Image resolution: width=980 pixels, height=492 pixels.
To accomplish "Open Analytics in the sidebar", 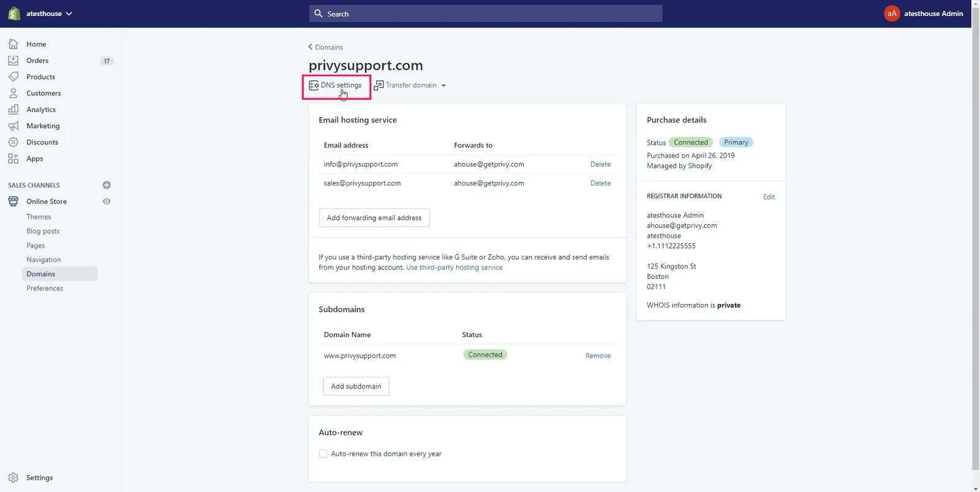I will tap(41, 110).
